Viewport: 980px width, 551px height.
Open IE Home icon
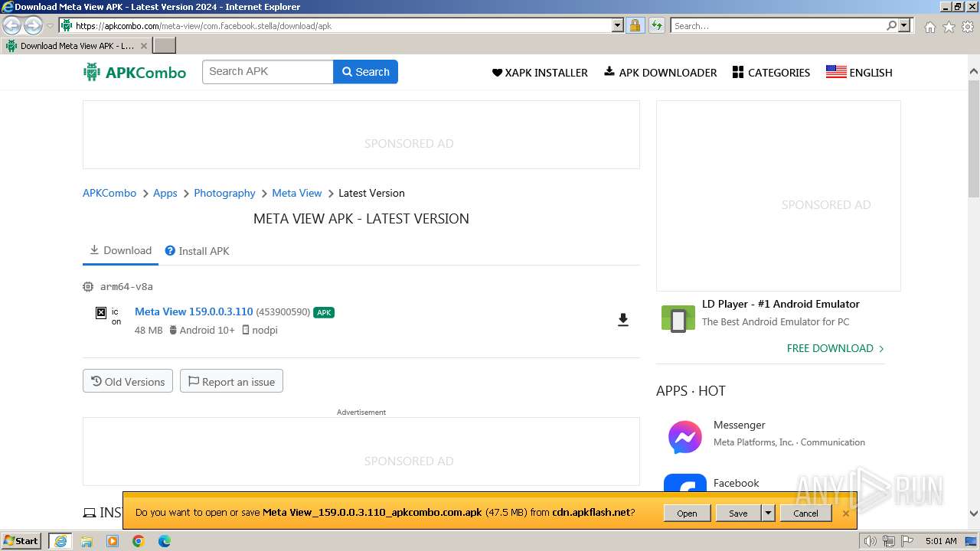click(x=929, y=27)
